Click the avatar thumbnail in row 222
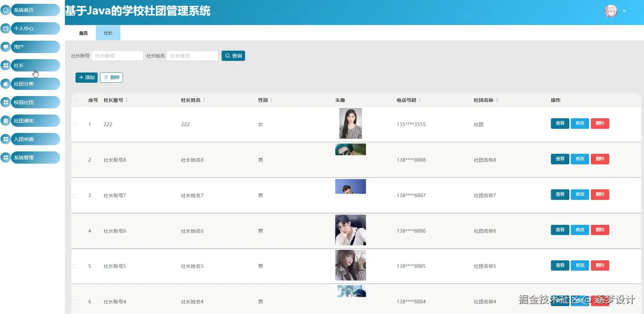 [x=351, y=123]
